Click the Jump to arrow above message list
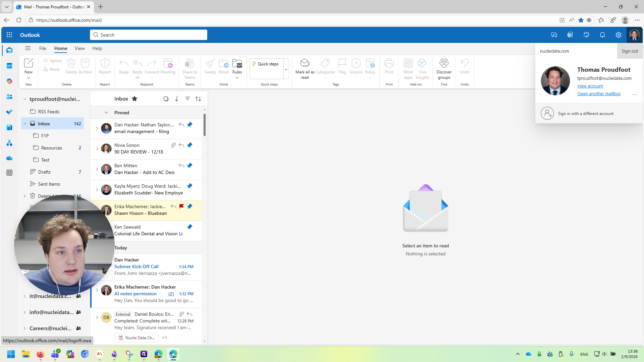Screen dimensions: 644x362 click(x=177, y=99)
